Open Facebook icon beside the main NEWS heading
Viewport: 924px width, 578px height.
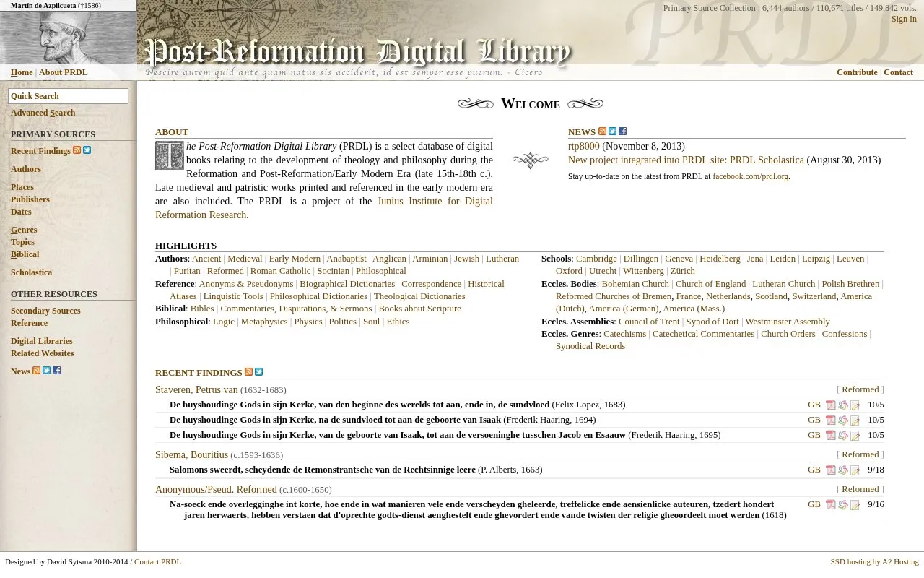pos(623,131)
